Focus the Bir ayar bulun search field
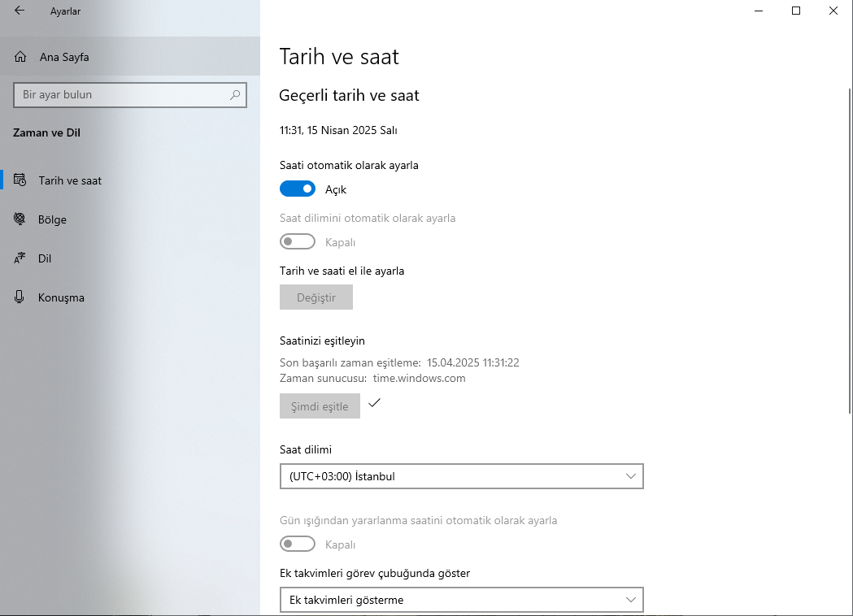Viewport: 853px width, 616px height. pyautogui.click(x=130, y=95)
